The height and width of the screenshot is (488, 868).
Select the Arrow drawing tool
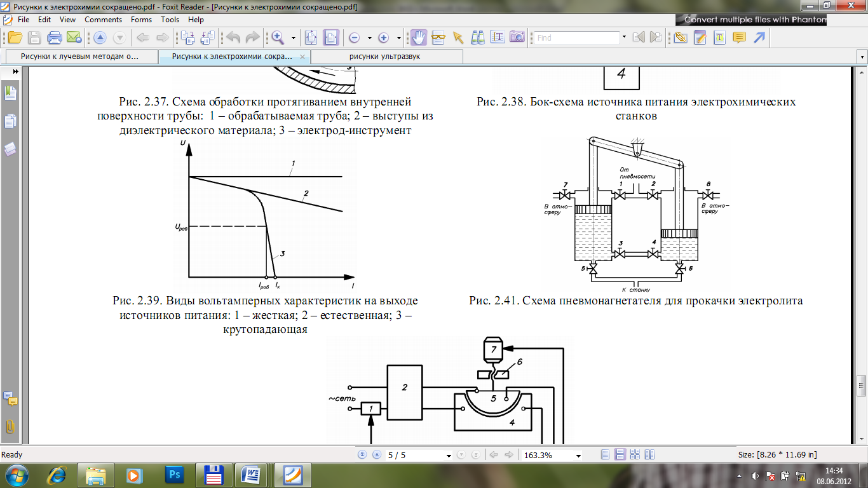point(759,37)
